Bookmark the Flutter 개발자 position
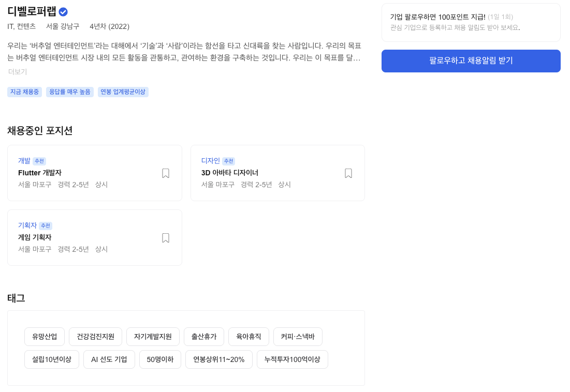The image size is (570, 392). (165, 173)
